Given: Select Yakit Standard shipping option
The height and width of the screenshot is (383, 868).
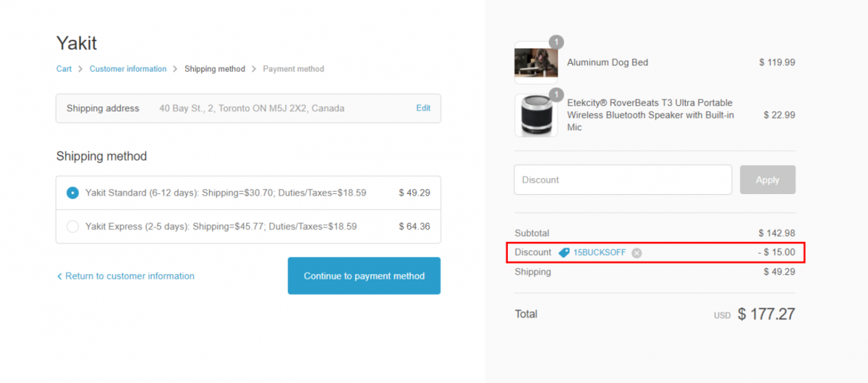Looking at the screenshot, I should click(x=72, y=193).
